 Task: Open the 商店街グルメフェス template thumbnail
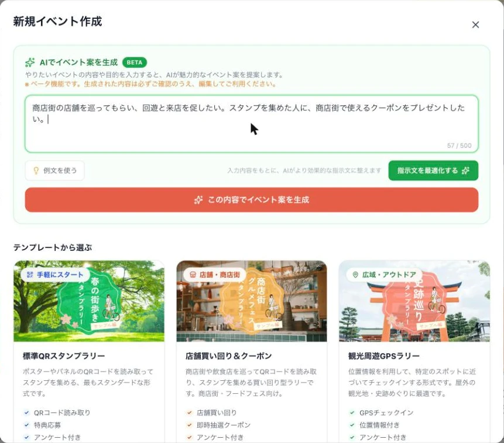tap(252, 301)
